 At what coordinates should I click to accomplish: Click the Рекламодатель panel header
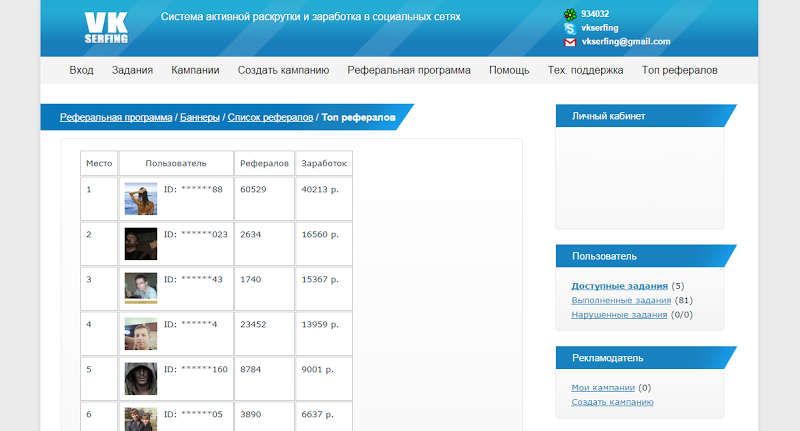coord(645,358)
